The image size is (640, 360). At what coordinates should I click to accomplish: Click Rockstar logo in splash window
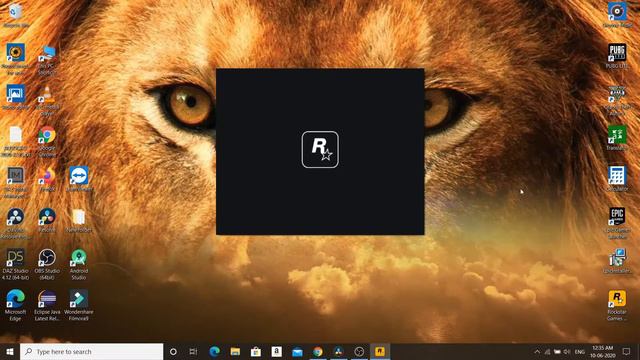pyautogui.click(x=320, y=149)
